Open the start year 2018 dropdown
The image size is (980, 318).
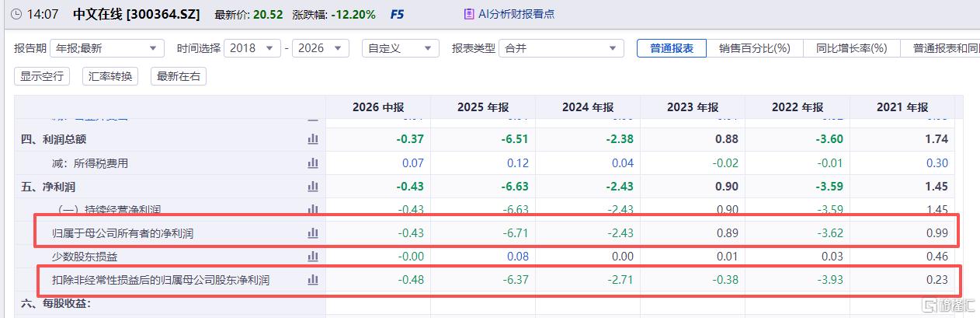252,47
